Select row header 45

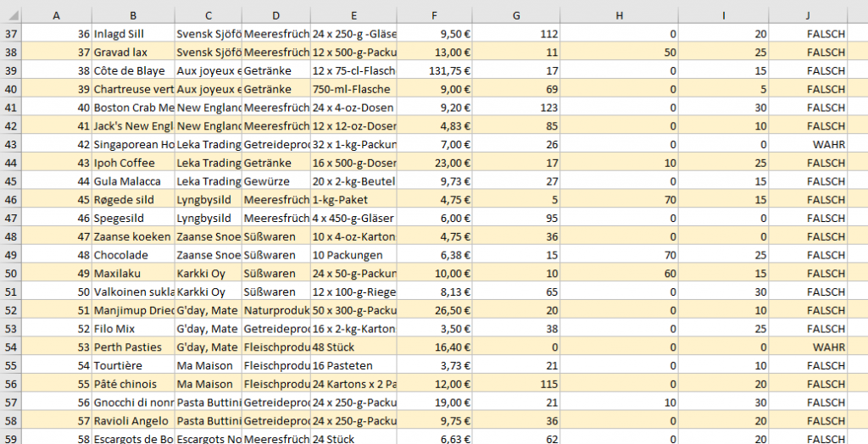(11, 181)
